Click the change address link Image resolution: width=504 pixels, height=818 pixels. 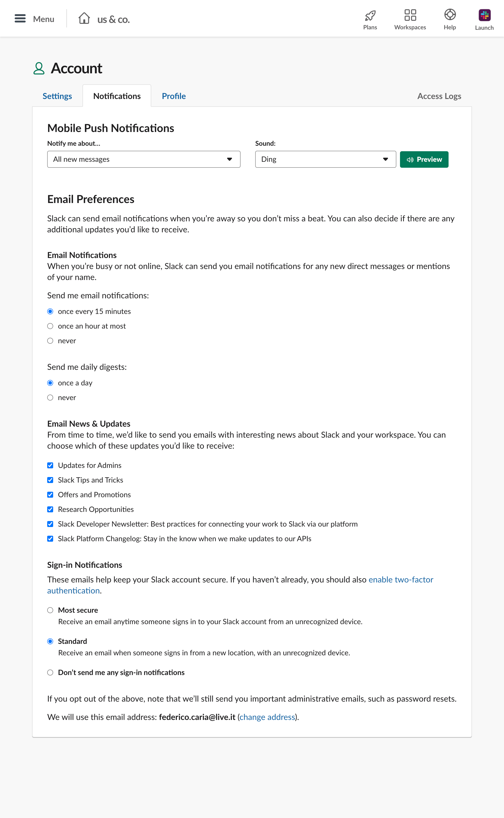[x=267, y=717]
